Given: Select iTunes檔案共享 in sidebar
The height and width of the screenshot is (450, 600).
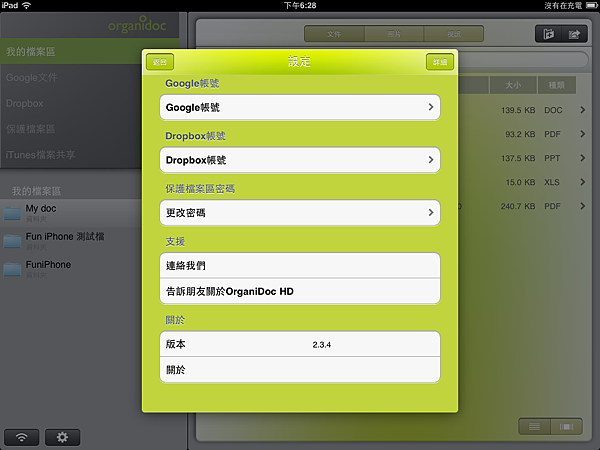Looking at the screenshot, I should pos(71,155).
